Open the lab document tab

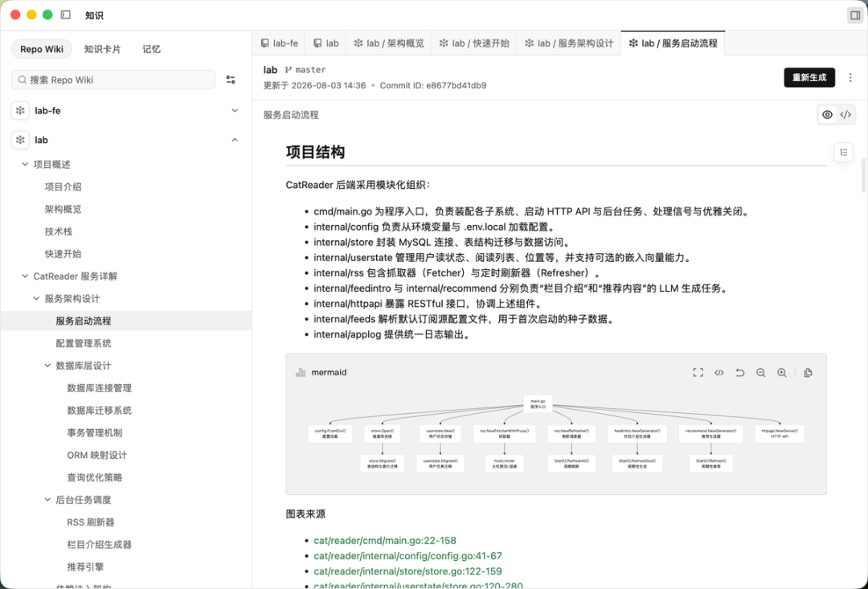coord(325,43)
